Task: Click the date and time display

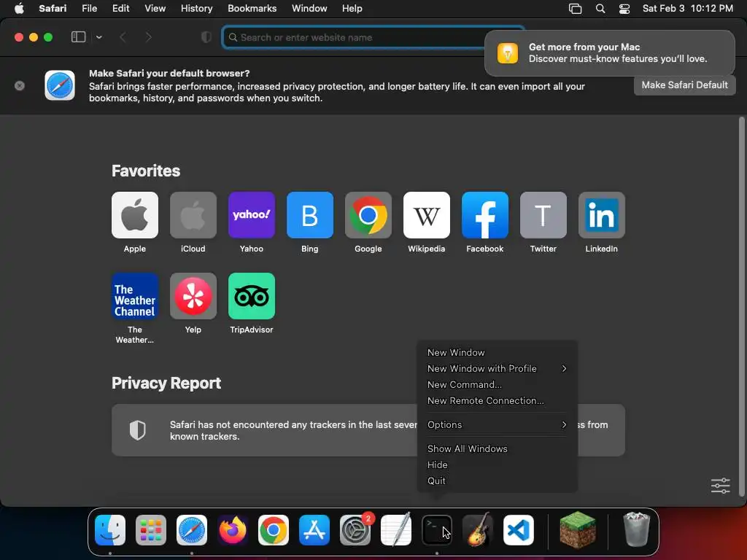Action: pos(687,9)
